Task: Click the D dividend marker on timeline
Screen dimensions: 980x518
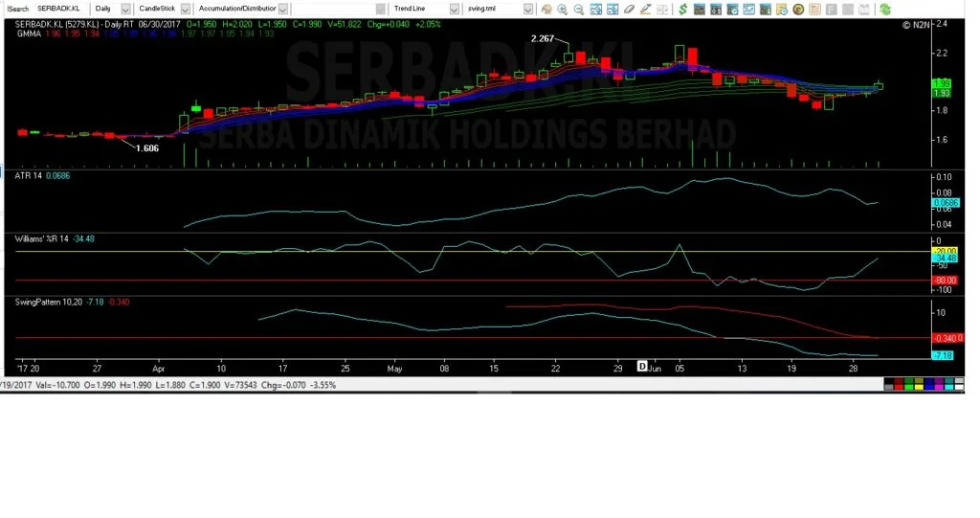Action: point(642,367)
